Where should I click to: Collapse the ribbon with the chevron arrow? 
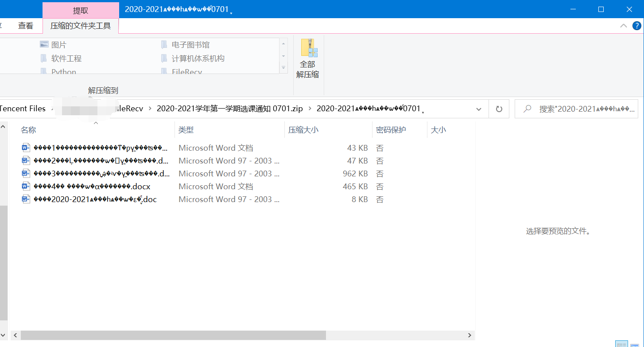624,26
